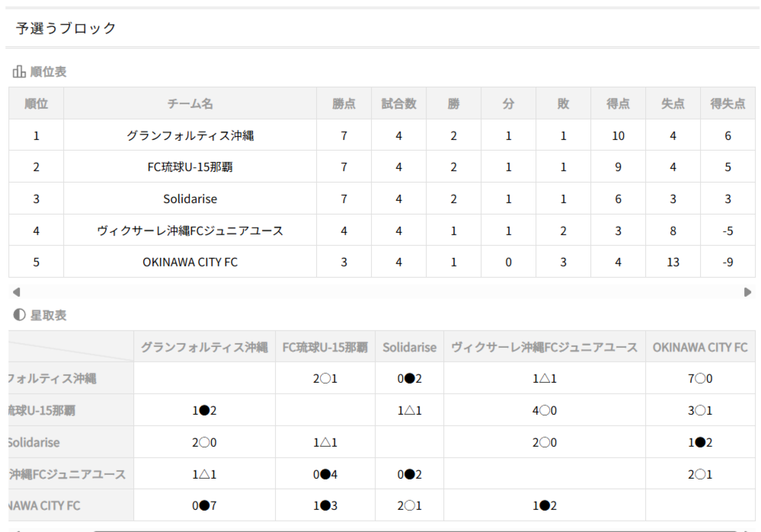Click OKINAWA CITY FC in the standings table
The image size is (761, 532).
[x=190, y=262]
